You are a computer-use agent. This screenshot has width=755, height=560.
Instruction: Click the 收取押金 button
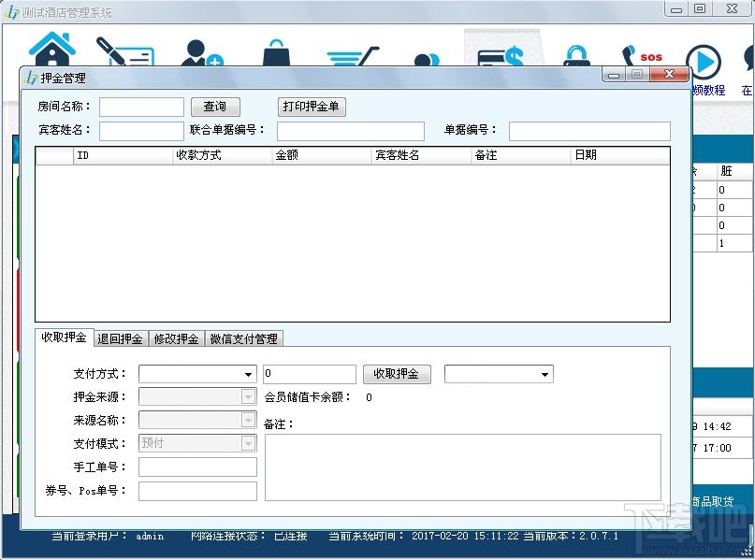(x=397, y=374)
